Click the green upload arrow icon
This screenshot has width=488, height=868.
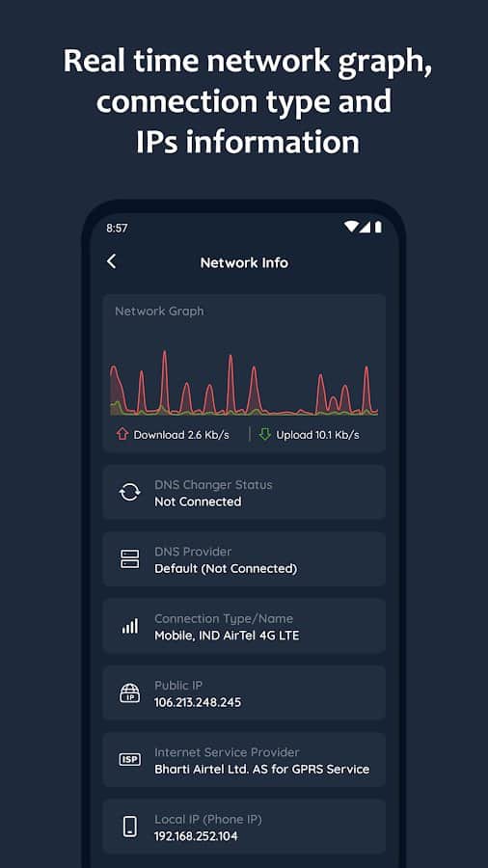tap(265, 435)
